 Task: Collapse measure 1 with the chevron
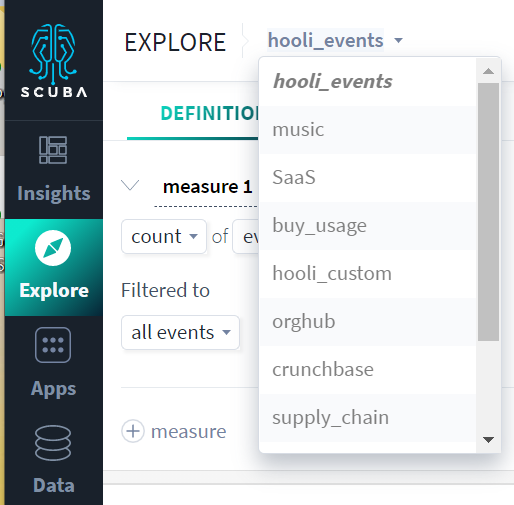click(x=130, y=185)
